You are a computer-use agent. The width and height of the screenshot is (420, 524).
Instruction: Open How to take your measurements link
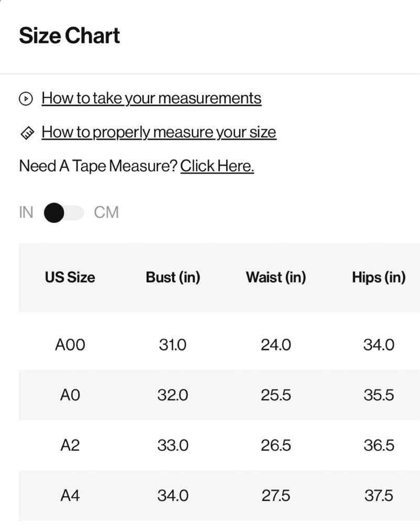pyautogui.click(x=151, y=99)
